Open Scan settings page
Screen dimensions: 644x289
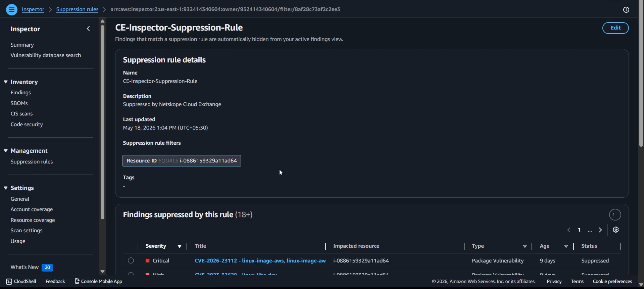[x=27, y=231]
